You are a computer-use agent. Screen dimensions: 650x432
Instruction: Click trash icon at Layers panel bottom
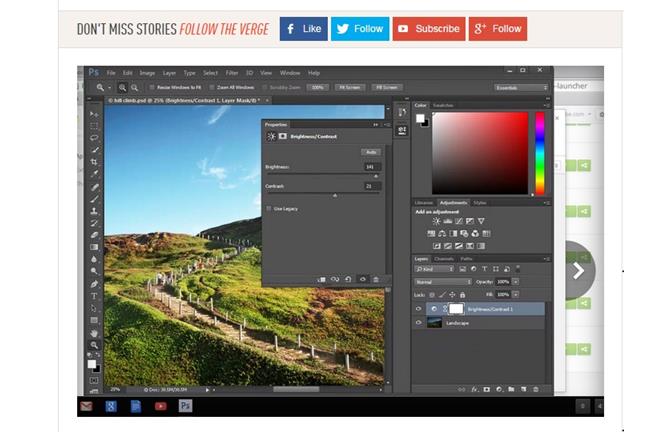pos(536,389)
